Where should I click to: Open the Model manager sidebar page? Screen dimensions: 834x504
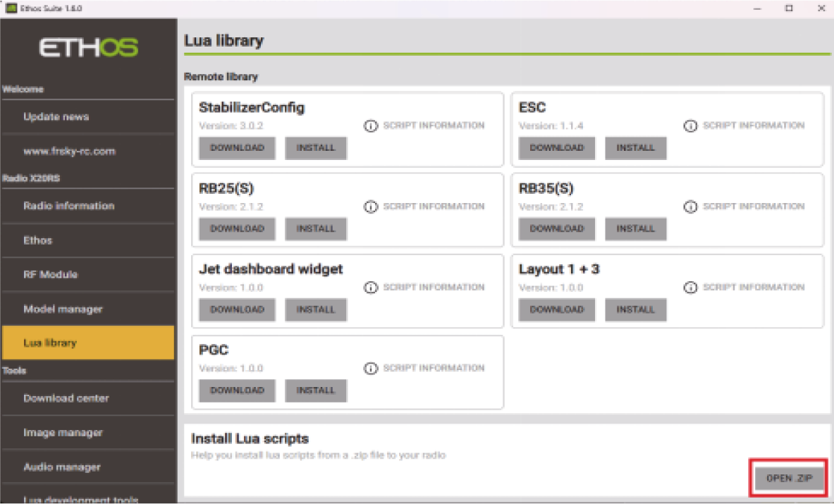(63, 309)
